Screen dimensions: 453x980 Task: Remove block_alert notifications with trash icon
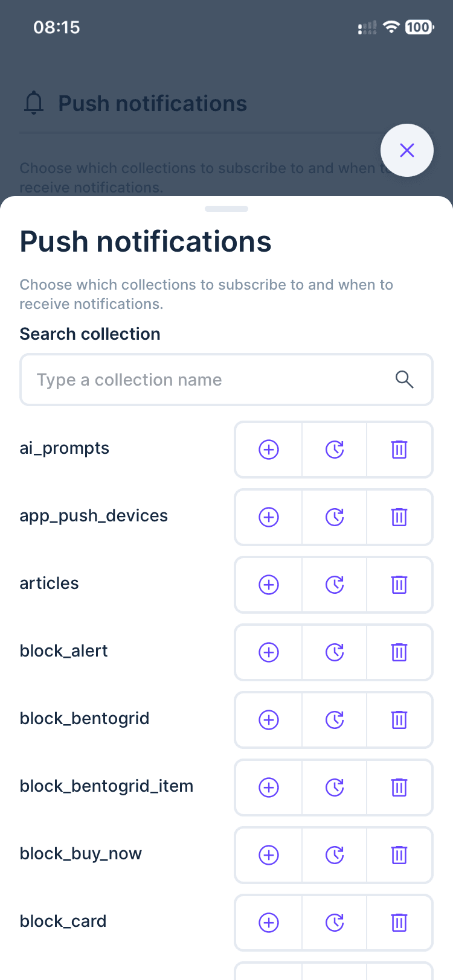click(399, 652)
